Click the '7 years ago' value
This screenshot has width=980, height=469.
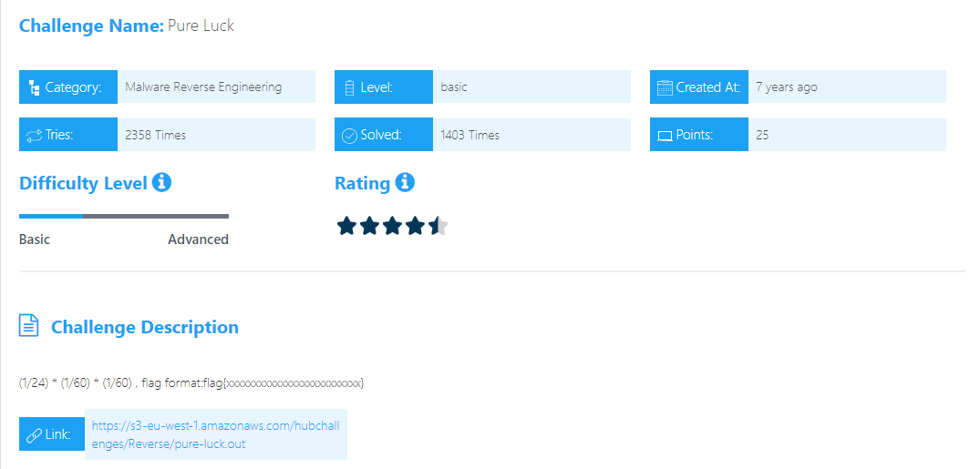(x=786, y=87)
